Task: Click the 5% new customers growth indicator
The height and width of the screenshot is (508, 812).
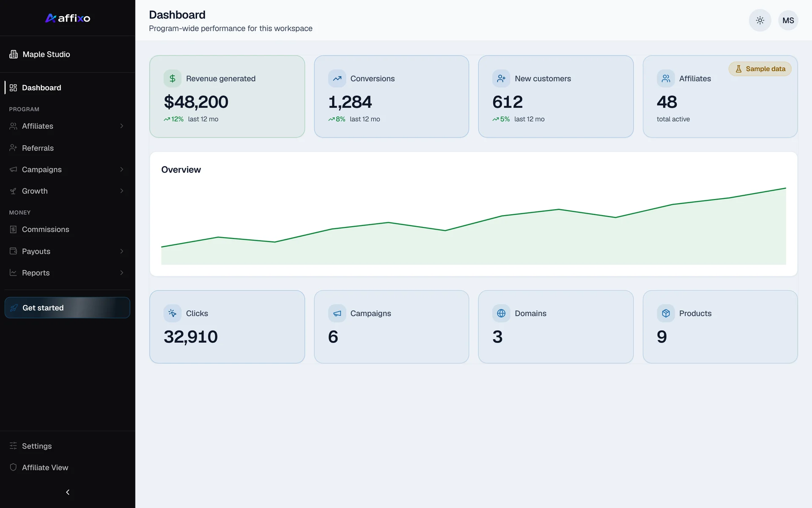Action: (x=501, y=119)
